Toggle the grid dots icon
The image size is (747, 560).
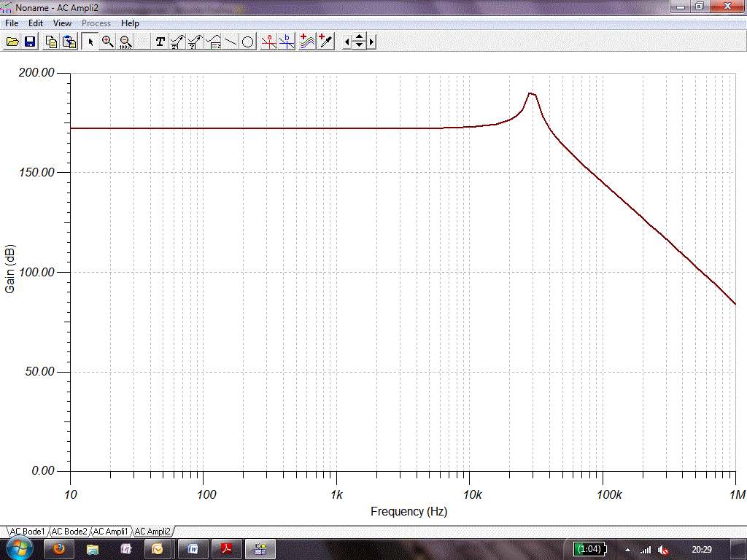coord(142,42)
